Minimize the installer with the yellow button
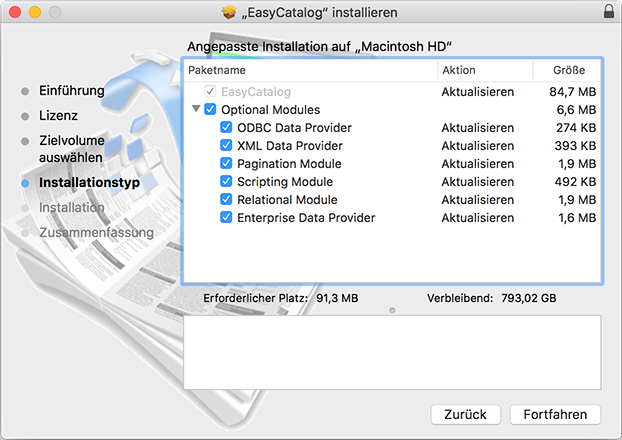This screenshot has height=440, width=622. 35,12
